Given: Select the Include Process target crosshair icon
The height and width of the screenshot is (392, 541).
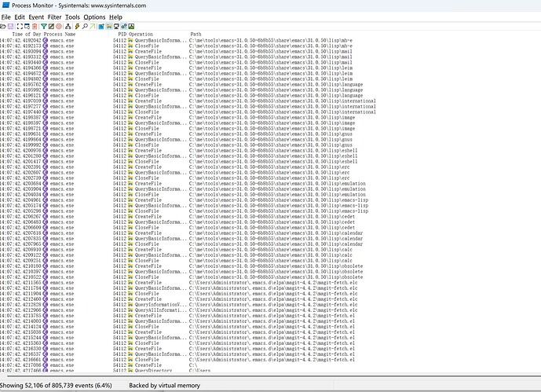Looking at the screenshot, I should point(59,26).
